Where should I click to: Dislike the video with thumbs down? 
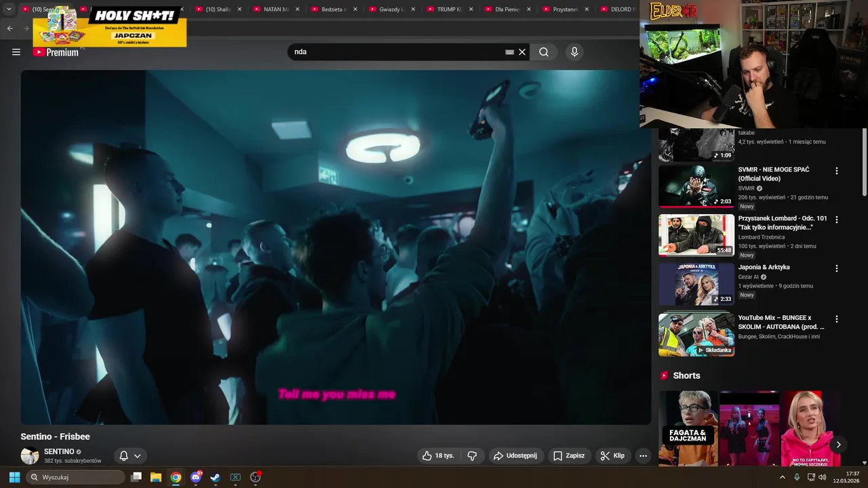pos(472,455)
